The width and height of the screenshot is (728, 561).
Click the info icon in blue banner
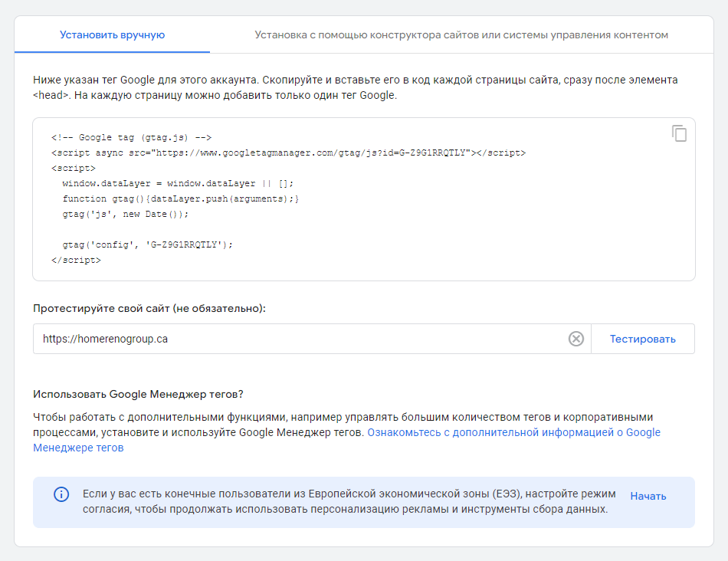click(x=61, y=494)
